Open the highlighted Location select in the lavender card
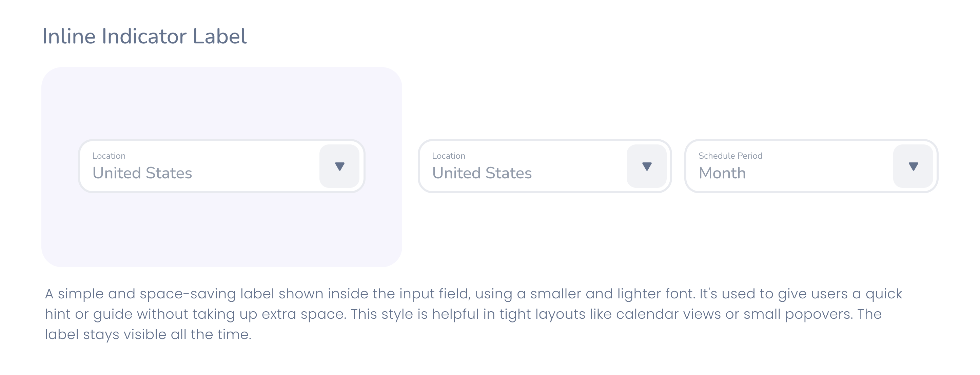980x375 pixels. (222, 166)
